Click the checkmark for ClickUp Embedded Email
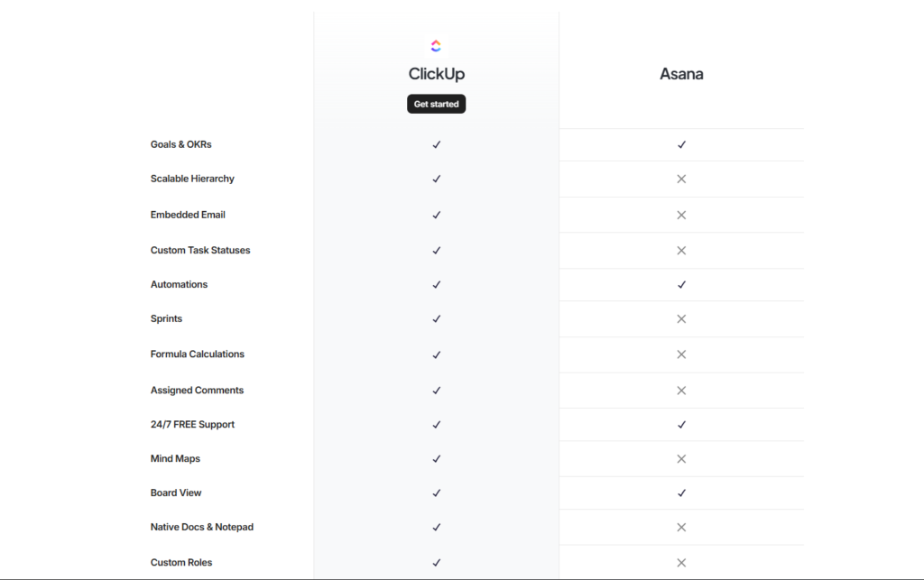Image resolution: width=924 pixels, height=580 pixels. click(436, 215)
